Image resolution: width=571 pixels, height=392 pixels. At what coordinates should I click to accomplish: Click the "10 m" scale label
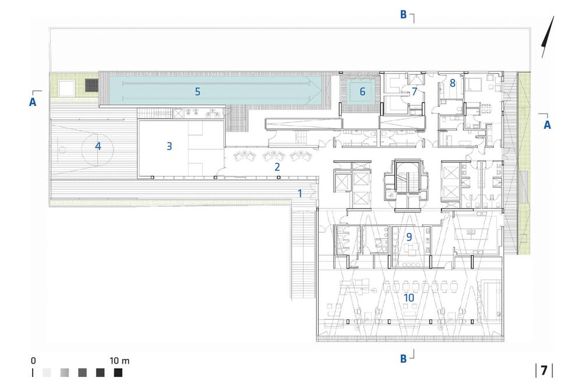coord(119,361)
